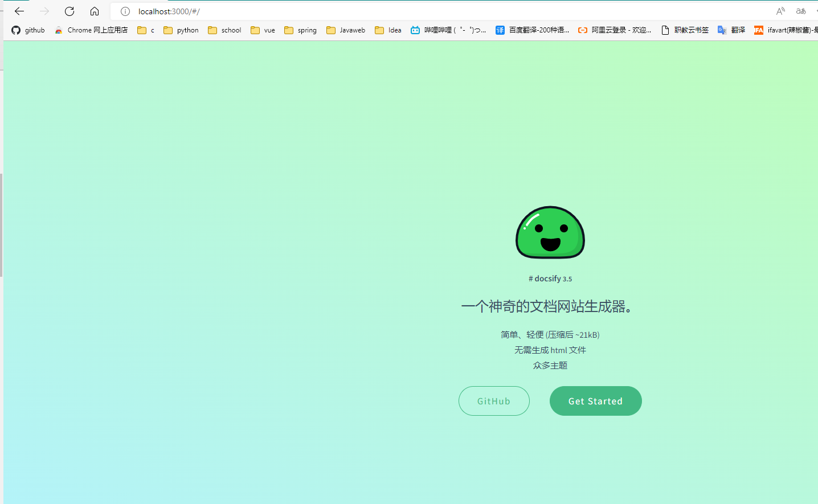The width and height of the screenshot is (818, 504).
Task: Click the browser Back arrow
Action: 19,11
